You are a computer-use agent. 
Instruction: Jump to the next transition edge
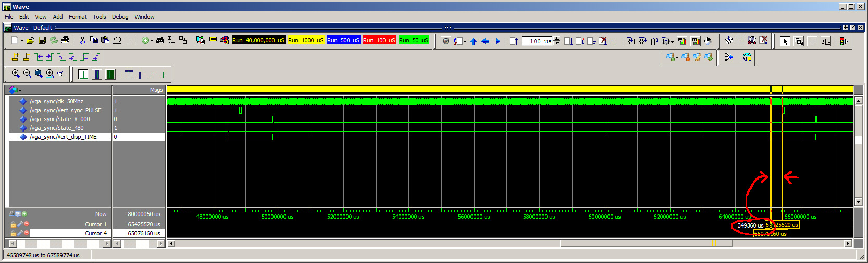[49, 57]
